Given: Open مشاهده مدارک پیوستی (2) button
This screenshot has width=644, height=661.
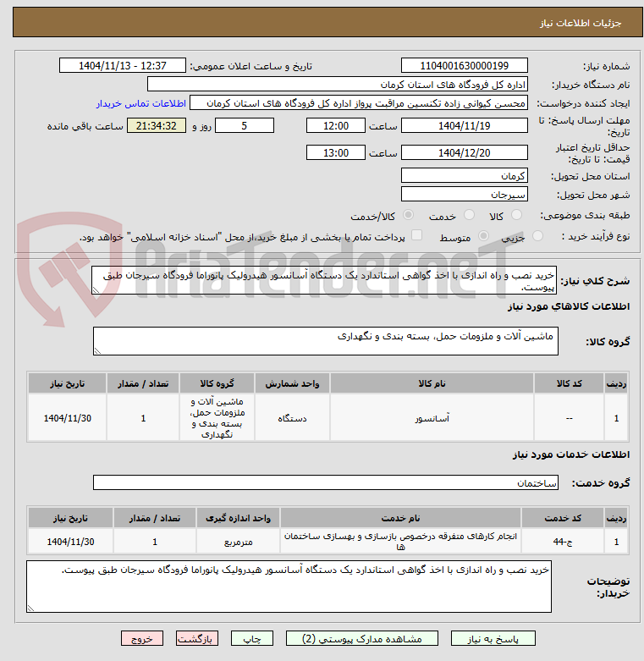Looking at the screenshot, I should [x=361, y=638].
